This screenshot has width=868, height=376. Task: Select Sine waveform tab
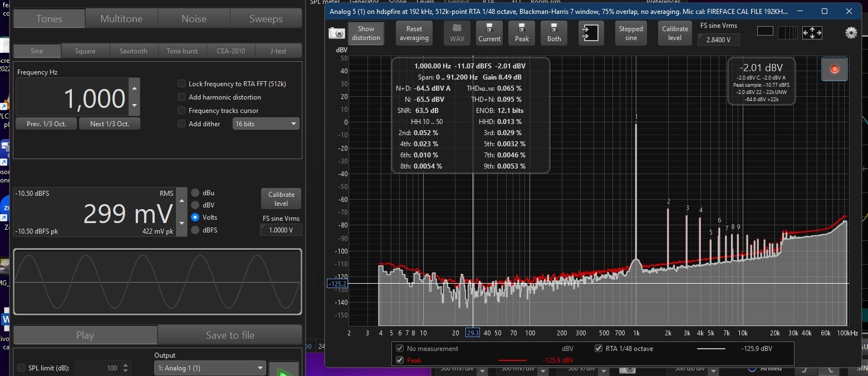point(37,51)
